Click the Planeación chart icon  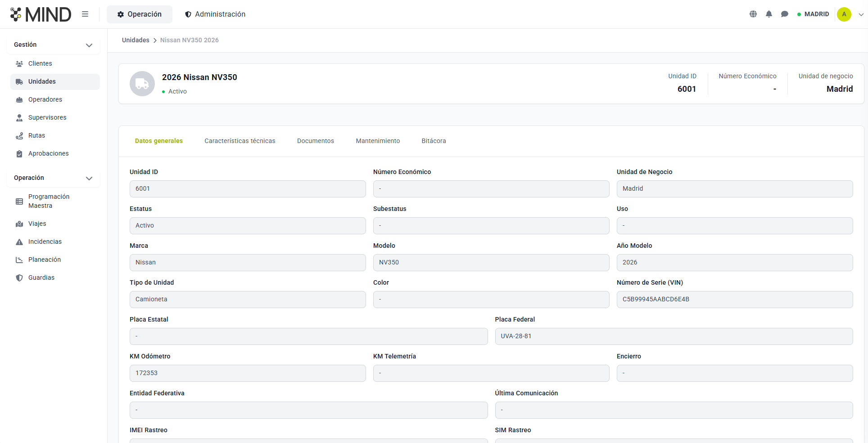tap(19, 260)
